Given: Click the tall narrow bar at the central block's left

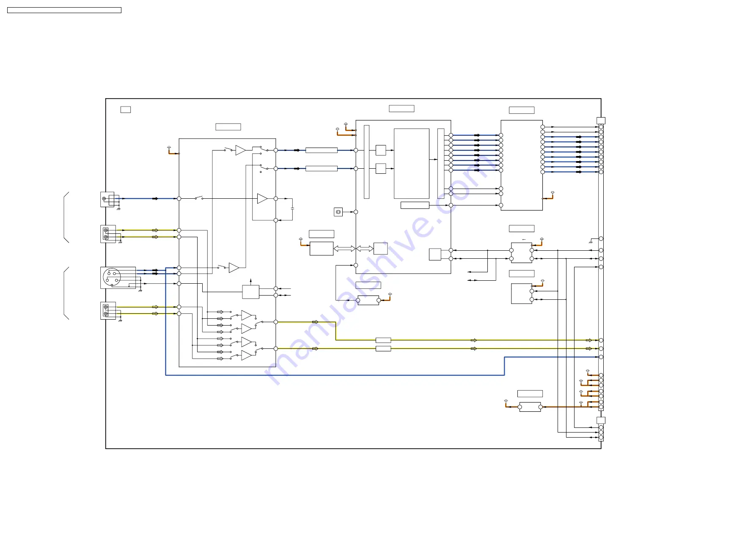Looking at the screenshot, I should [x=366, y=162].
